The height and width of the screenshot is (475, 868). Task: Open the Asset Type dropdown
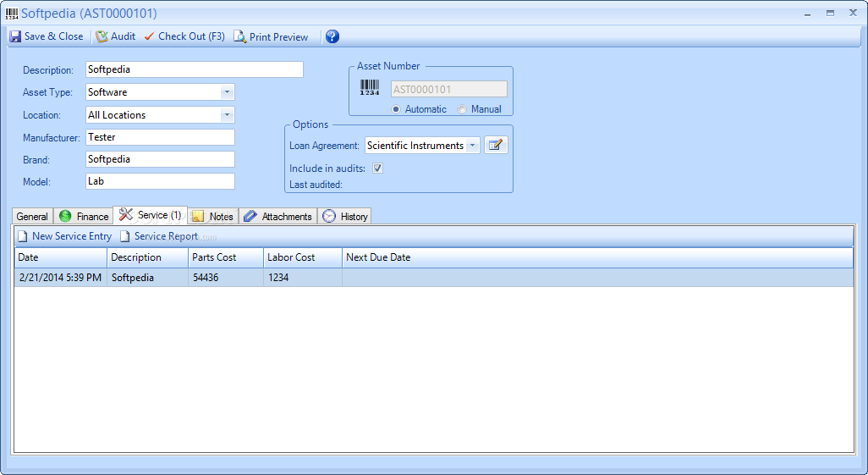coord(227,92)
